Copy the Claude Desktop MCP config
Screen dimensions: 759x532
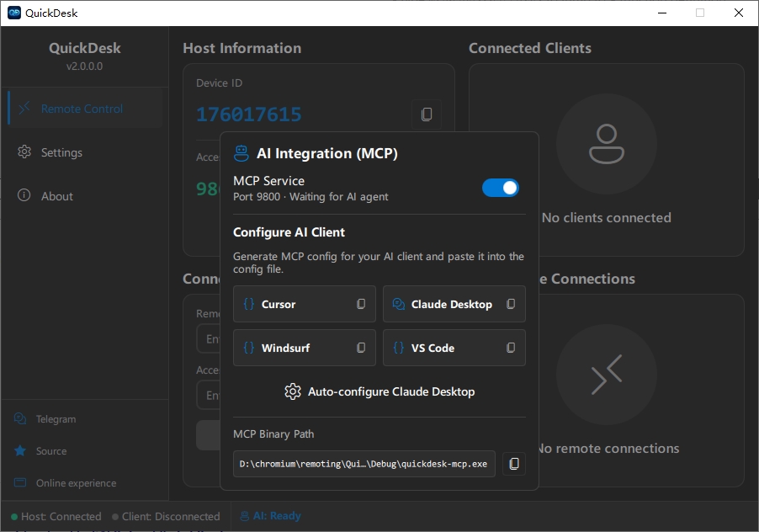[511, 304]
